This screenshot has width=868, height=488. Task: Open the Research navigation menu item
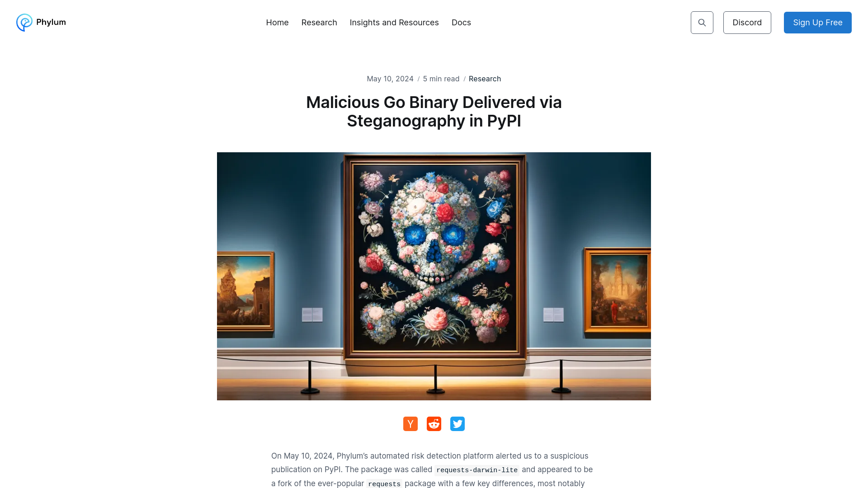click(x=319, y=22)
